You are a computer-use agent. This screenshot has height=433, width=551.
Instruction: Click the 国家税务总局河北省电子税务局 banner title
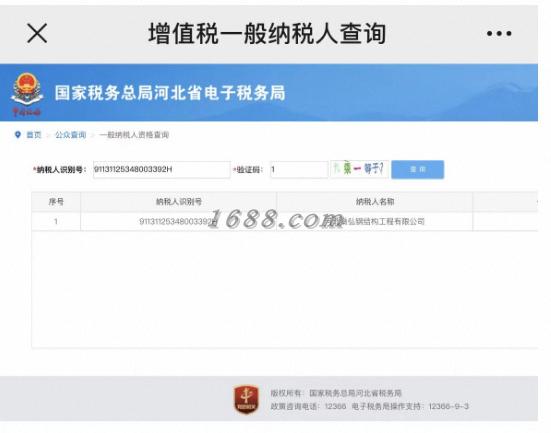pos(170,93)
